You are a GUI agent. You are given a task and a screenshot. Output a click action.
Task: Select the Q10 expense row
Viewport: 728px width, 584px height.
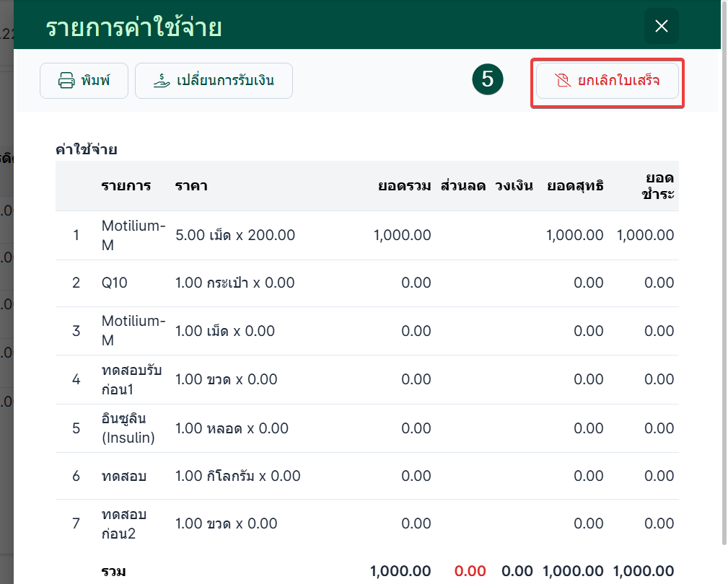point(367,283)
